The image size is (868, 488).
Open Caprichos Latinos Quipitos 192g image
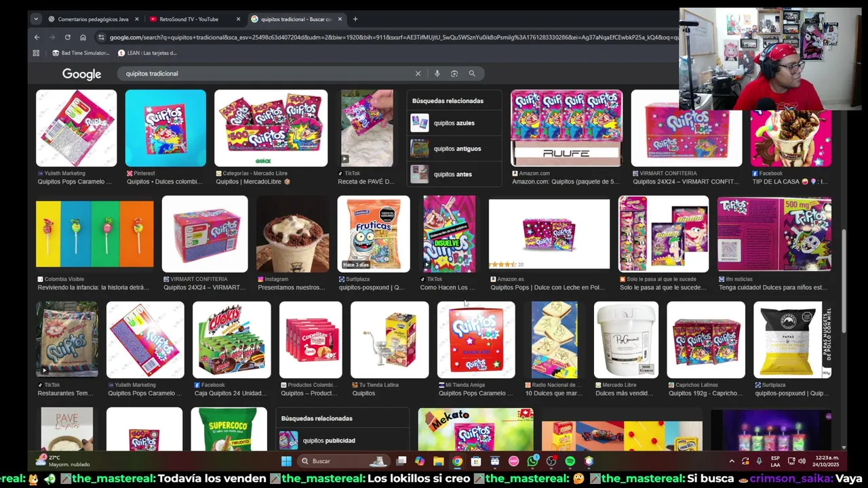point(706,340)
